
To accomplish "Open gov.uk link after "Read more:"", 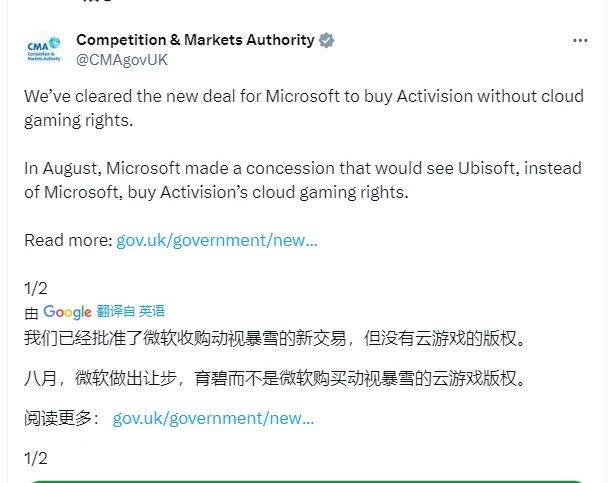I will (217, 241).
